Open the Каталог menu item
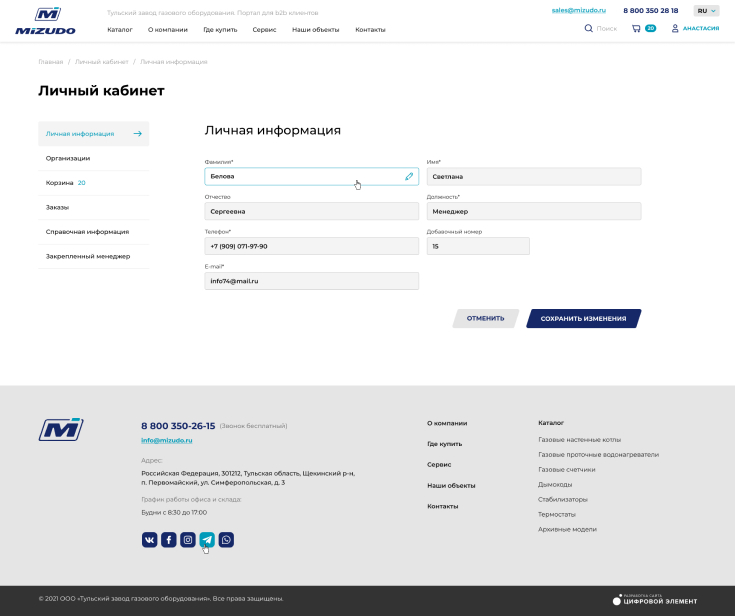This screenshot has width=735, height=616. click(120, 30)
